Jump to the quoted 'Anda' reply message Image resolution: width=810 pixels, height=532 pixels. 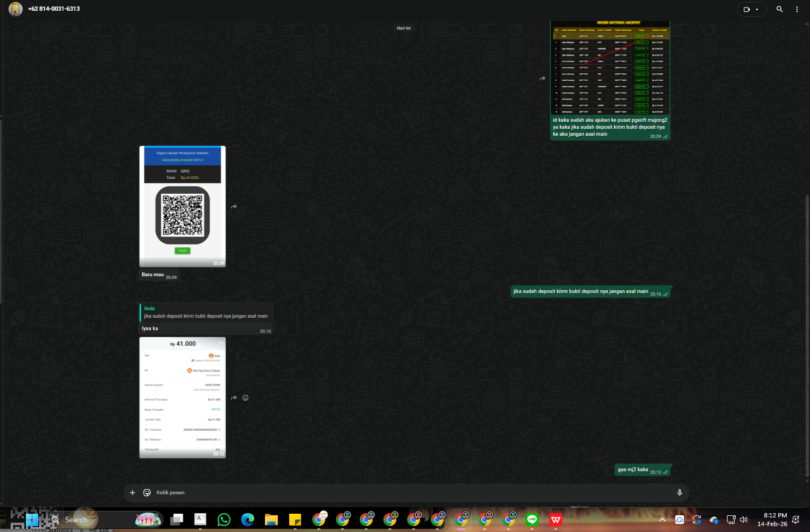click(x=206, y=312)
